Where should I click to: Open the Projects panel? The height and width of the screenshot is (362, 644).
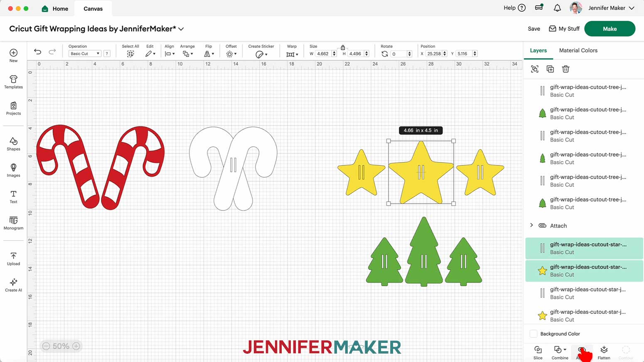(x=13, y=108)
